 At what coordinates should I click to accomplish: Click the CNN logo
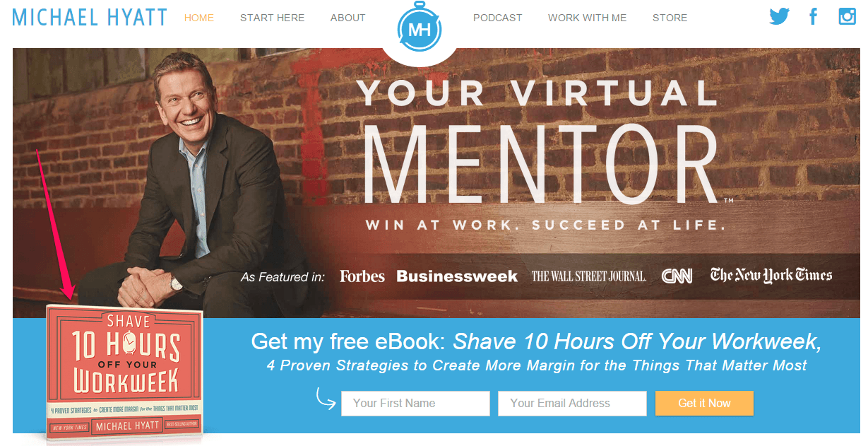pyautogui.click(x=677, y=276)
